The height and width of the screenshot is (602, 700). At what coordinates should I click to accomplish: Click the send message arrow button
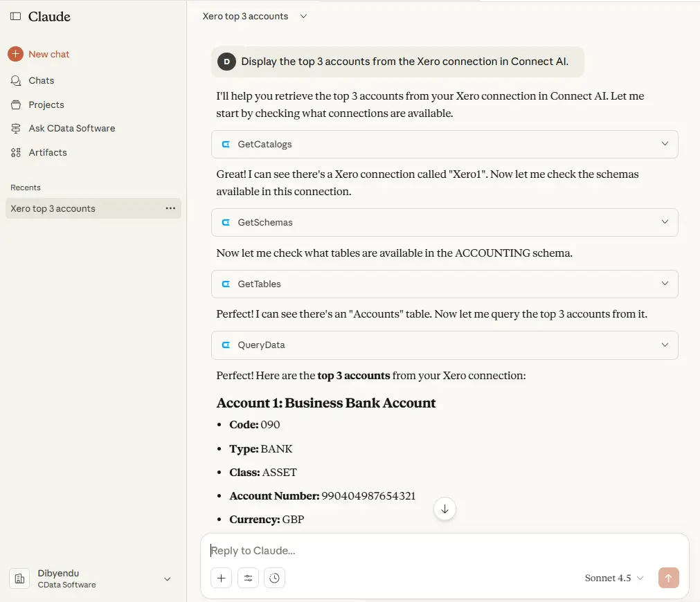668,578
